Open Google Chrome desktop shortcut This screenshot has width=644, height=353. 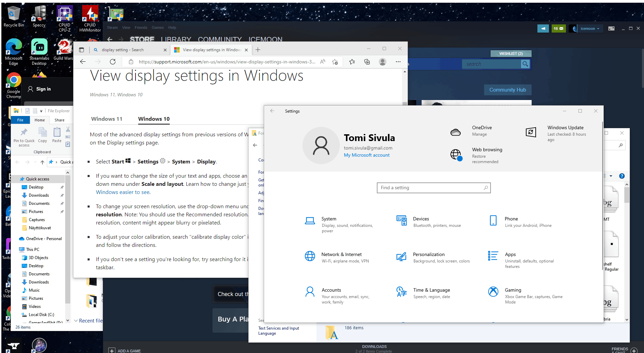pyautogui.click(x=14, y=85)
